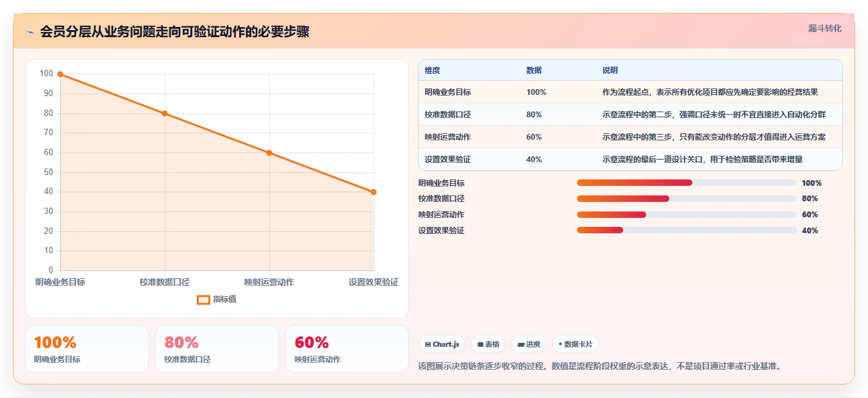Click the 明确业务目标 progress bar
The width and height of the screenshot is (868, 398).
tap(687, 183)
